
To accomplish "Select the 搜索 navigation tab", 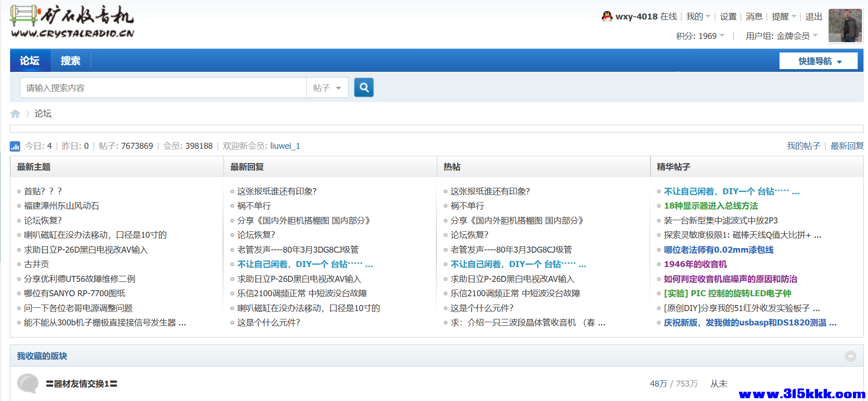I will (70, 61).
